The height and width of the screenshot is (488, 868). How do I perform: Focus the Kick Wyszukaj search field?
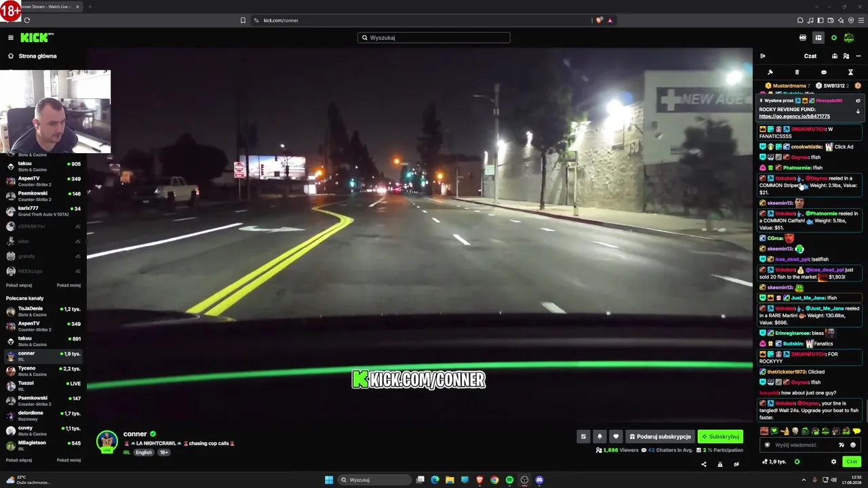(x=434, y=38)
